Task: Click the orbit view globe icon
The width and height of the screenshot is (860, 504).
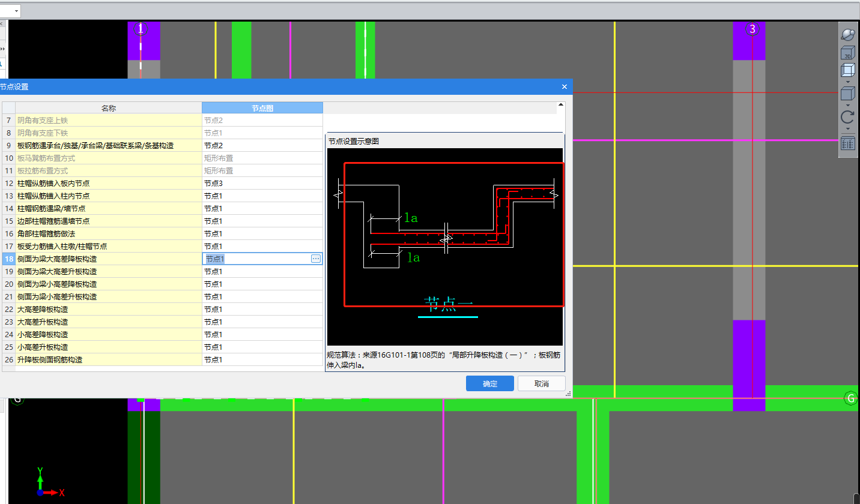Action: pos(847,34)
